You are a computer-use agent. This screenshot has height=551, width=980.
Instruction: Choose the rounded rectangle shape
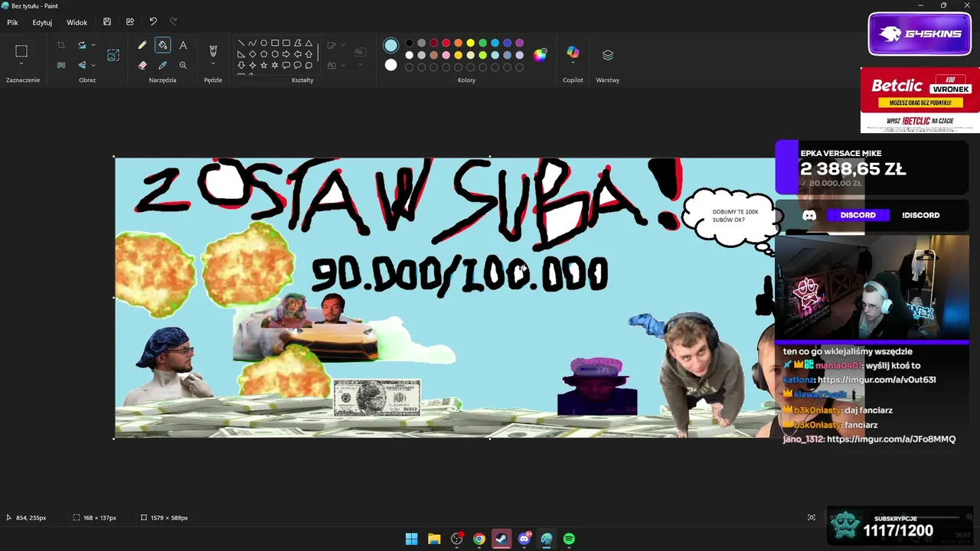(286, 43)
